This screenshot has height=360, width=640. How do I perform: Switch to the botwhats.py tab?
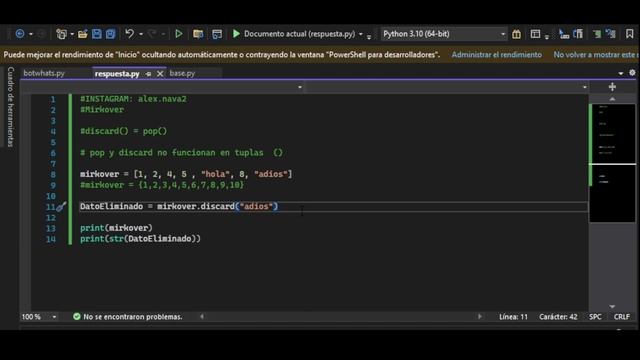pyautogui.click(x=44, y=73)
